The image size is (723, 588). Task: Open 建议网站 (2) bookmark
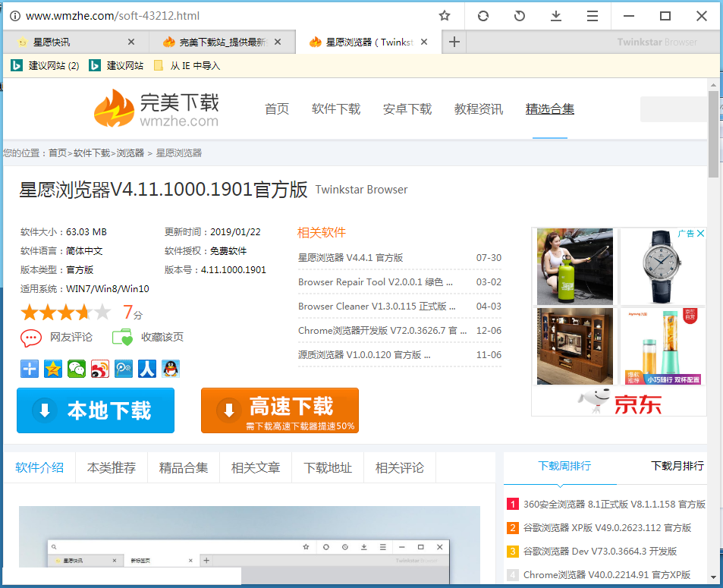tap(46, 65)
